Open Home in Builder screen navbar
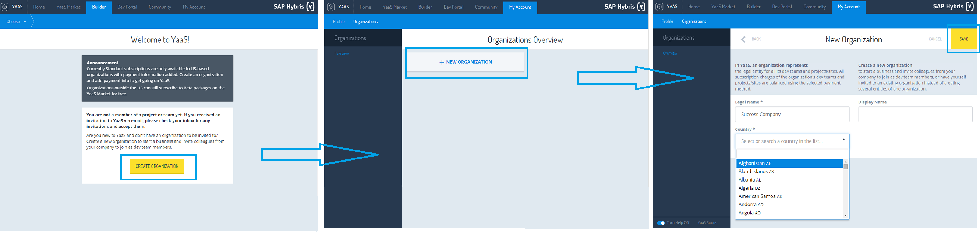 click(39, 7)
